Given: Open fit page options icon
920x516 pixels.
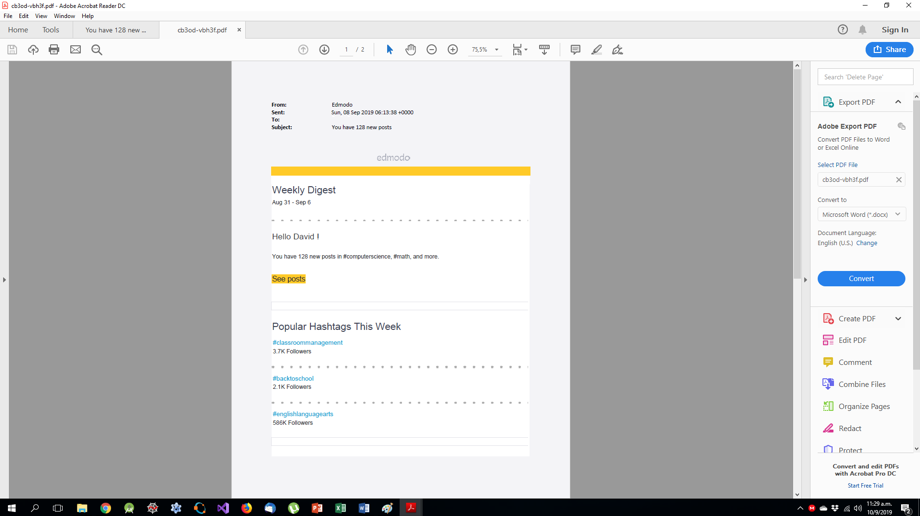Looking at the screenshot, I should [x=519, y=50].
